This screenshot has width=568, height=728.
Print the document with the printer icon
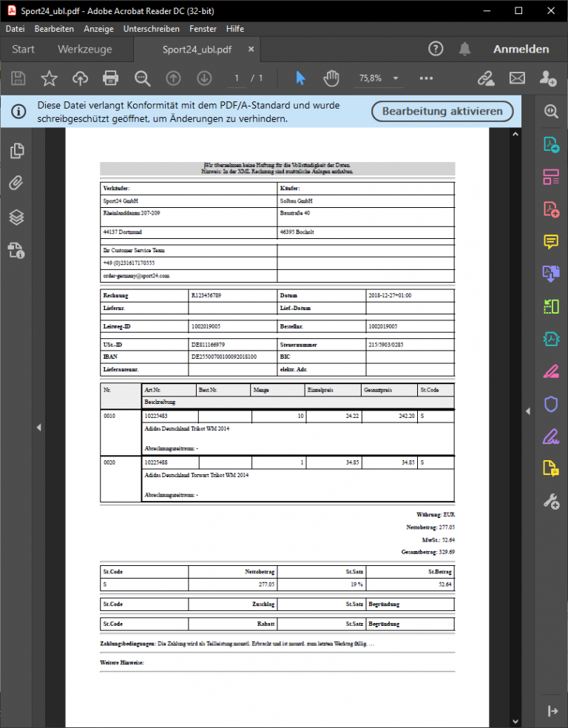click(111, 78)
